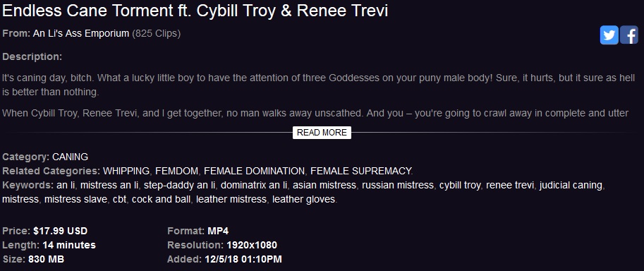Expand description with READ MORE button
Image resolution: width=644 pixels, height=271 pixels.
pyautogui.click(x=322, y=133)
